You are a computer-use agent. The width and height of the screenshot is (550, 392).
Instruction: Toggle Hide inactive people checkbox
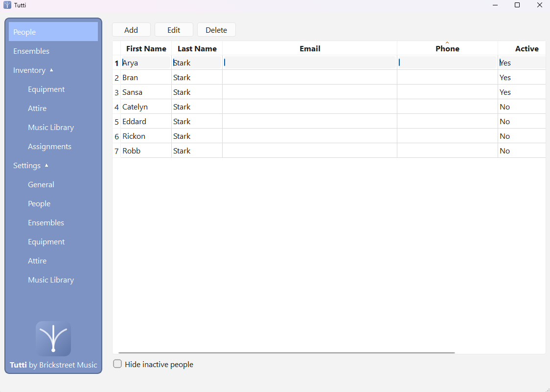point(117,364)
